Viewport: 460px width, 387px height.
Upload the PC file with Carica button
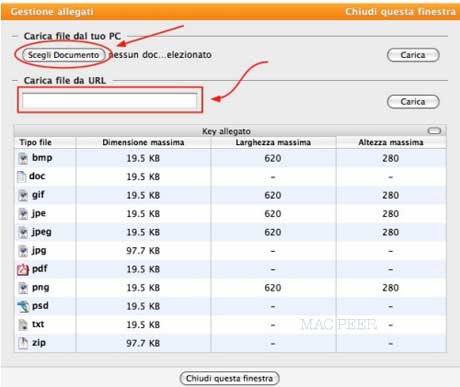pos(413,55)
